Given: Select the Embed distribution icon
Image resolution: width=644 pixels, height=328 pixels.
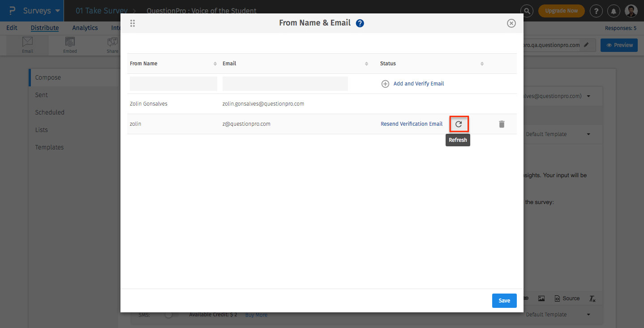Looking at the screenshot, I should 70,45.
